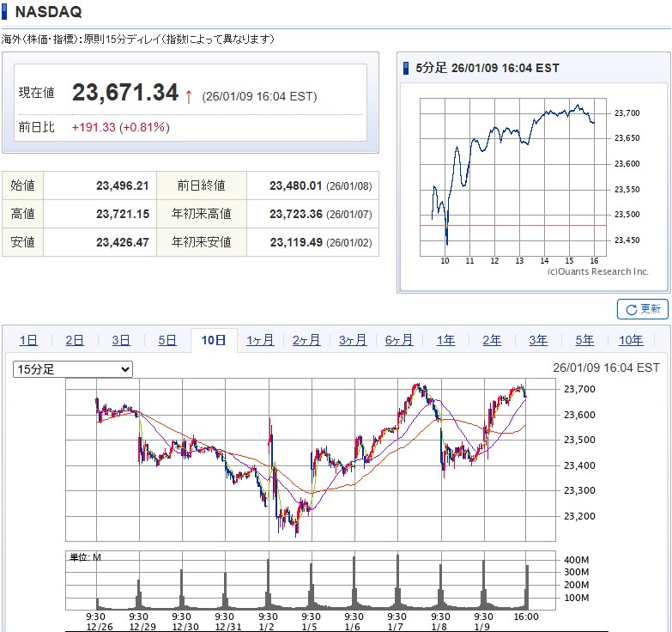The image size is (672, 632).
Task: Select the 2日 chart period tab
Action: pos(75,340)
